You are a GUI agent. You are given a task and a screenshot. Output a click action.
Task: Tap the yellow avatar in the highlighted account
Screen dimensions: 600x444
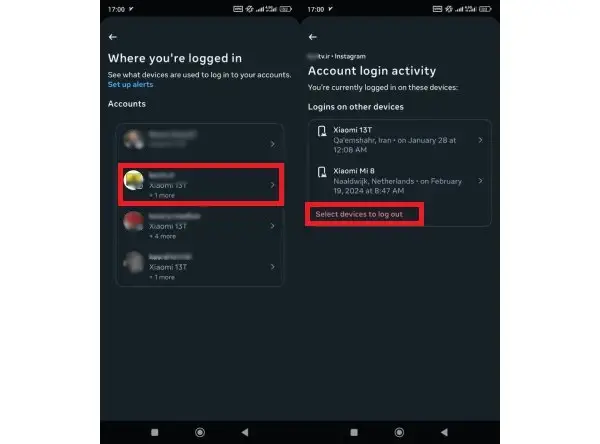coord(134,180)
